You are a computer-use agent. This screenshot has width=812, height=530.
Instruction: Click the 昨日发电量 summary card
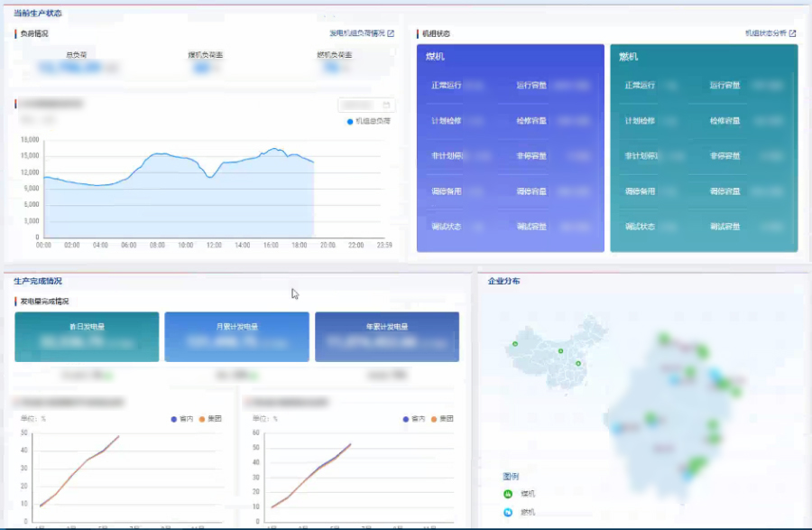(87, 337)
